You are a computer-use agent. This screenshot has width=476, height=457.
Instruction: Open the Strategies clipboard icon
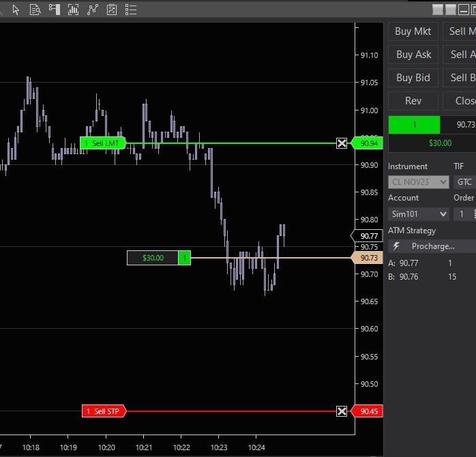pos(112,10)
